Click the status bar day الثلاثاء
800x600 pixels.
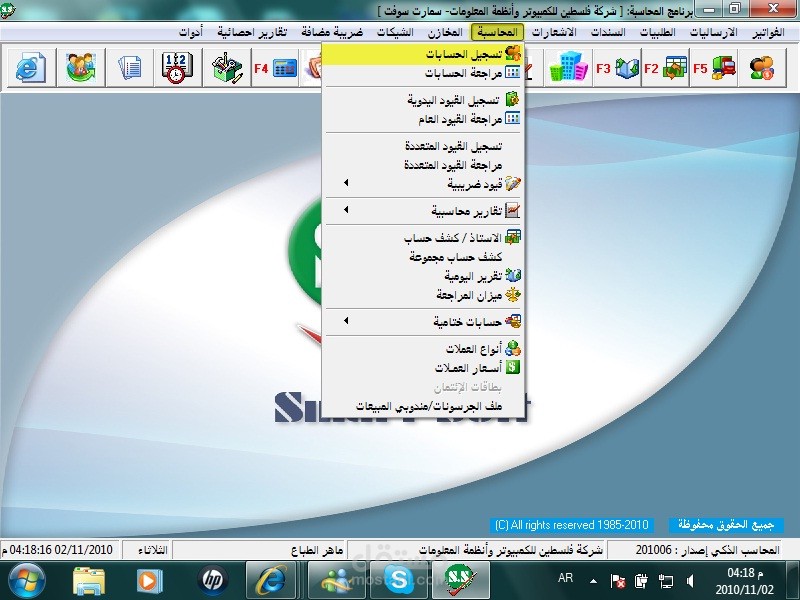[x=152, y=549]
